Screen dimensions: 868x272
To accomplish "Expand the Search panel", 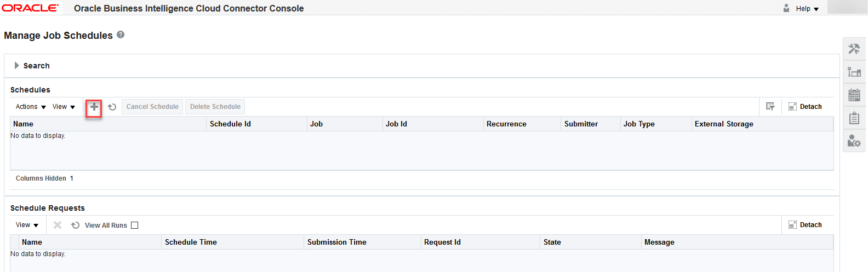I will [x=17, y=66].
